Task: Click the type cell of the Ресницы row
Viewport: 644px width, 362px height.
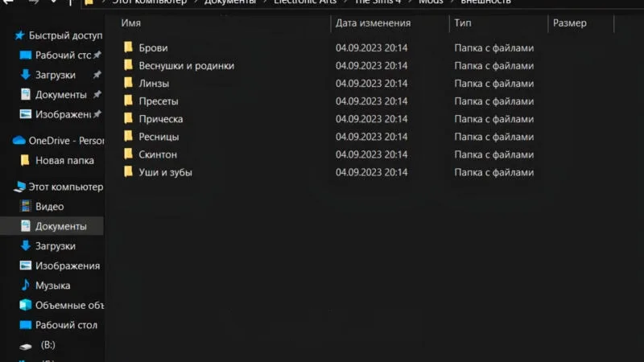Action: click(x=493, y=137)
